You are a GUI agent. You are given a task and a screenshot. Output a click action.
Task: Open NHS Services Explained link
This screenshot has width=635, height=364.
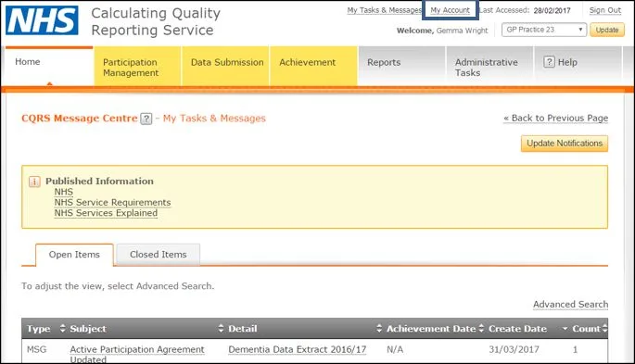(106, 213)
